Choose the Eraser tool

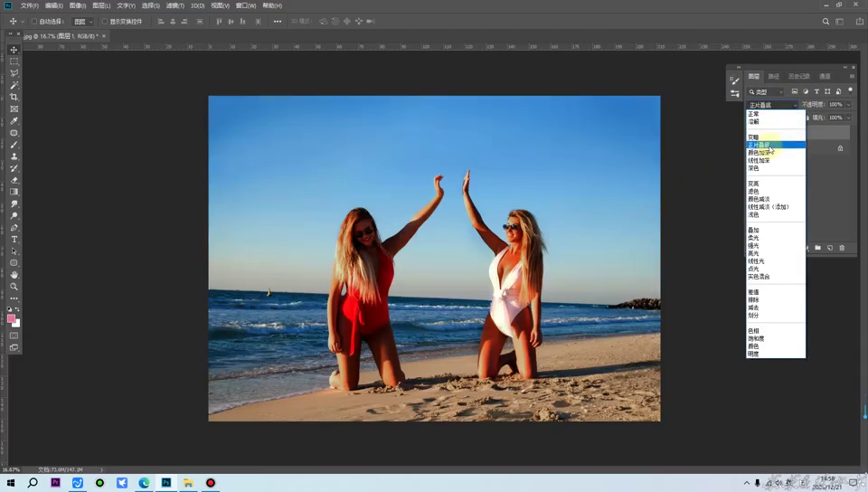pos(14,180)
